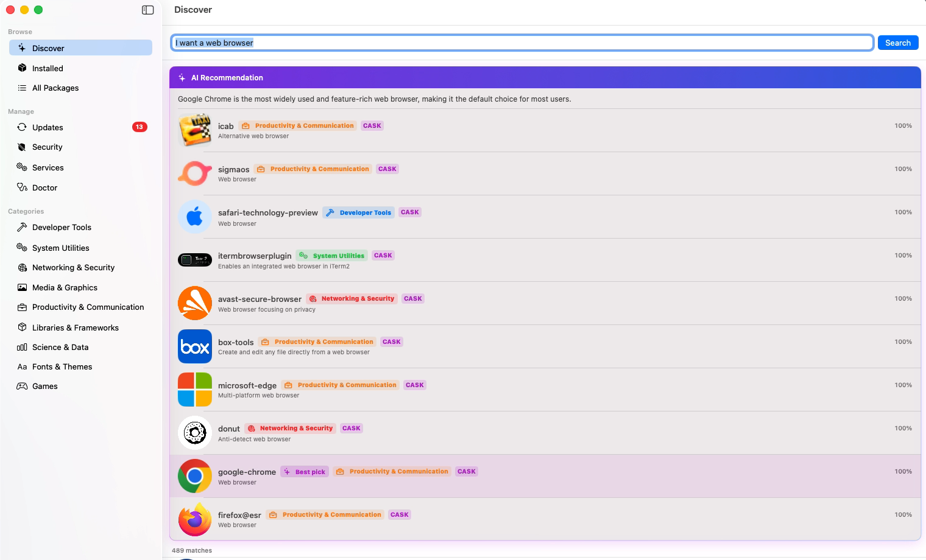Image resolution: width=926 pixels, height=560 pixels.
Task: Open Updates in the sidebar
Action: tap(80, 127)
